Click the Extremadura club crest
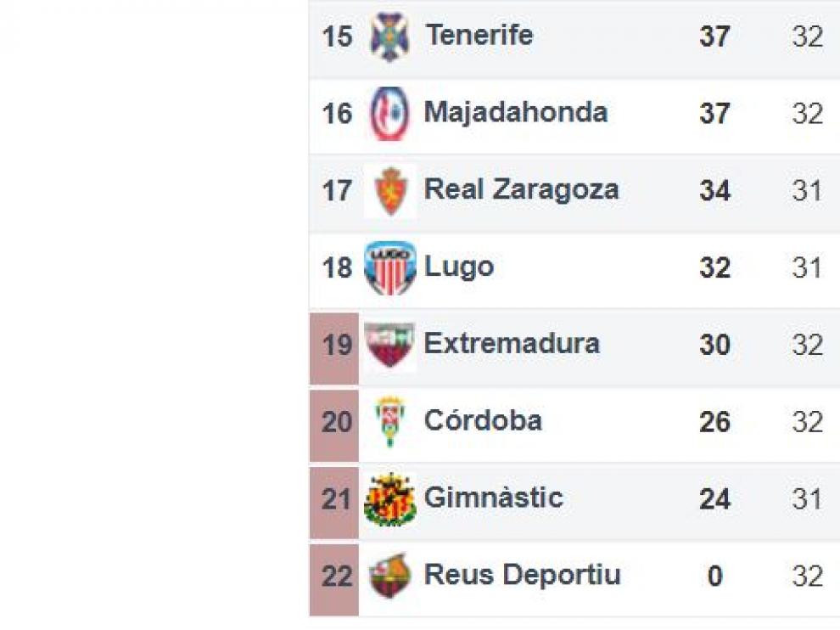Image resolution: width=840 pixels, height=630 pixels. point(390,346)
